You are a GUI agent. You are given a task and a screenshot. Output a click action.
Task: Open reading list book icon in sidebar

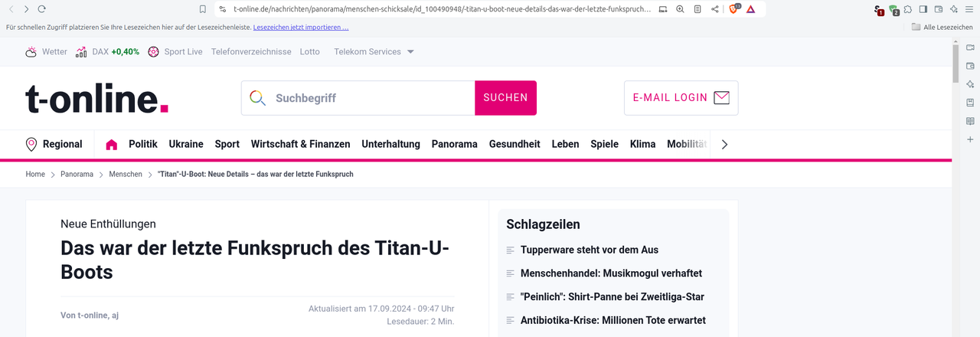tap(970, 121)
